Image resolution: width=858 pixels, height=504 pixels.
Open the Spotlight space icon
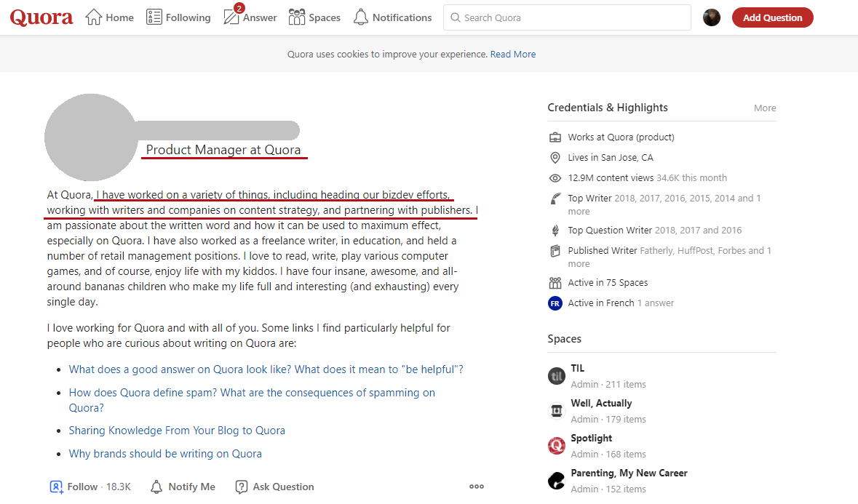point(557,446)
